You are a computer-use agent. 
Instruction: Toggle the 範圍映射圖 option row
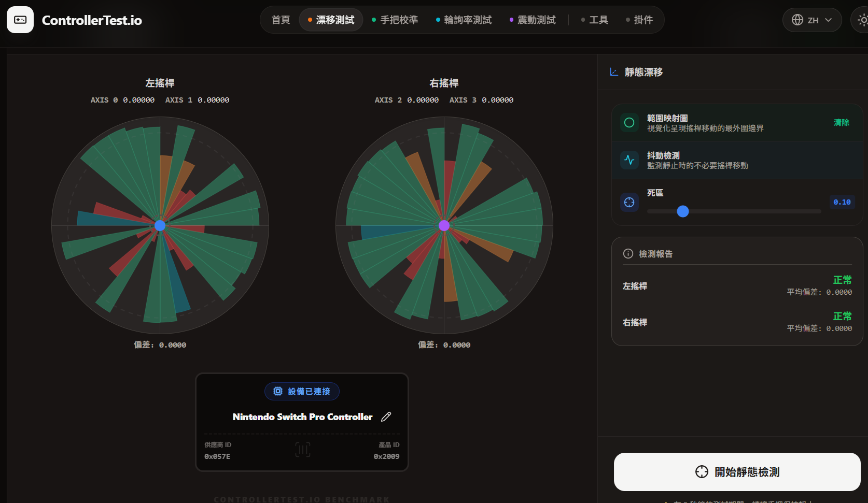click(737, 123)
